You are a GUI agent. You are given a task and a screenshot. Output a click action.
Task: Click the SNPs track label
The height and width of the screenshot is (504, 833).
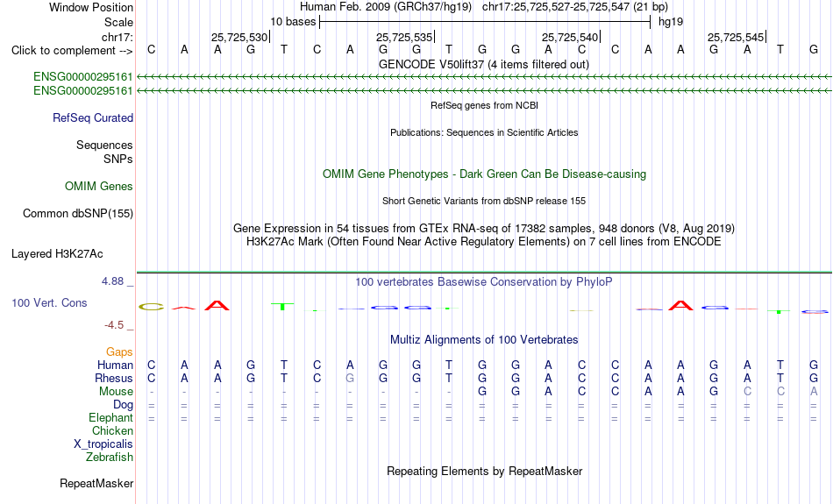pos(118,159)
